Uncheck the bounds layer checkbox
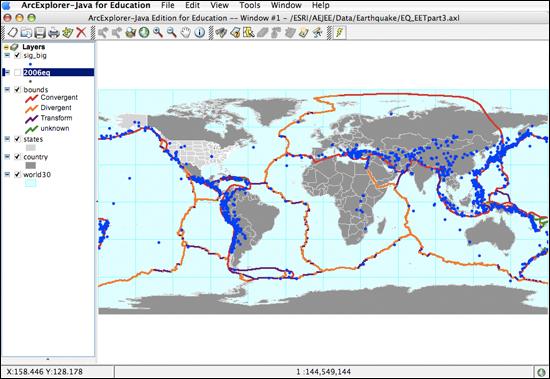Screen dimensions: 550x379 (x=17, y=90)
